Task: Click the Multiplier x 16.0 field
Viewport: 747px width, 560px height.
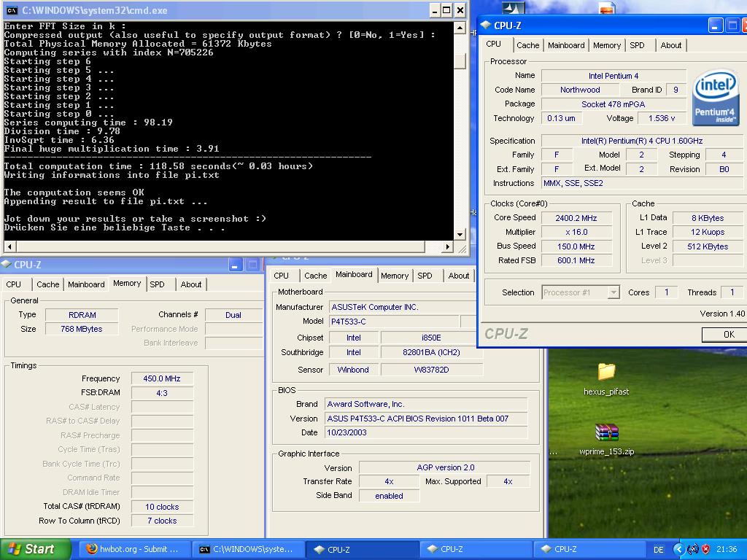Action: point(576,233)
